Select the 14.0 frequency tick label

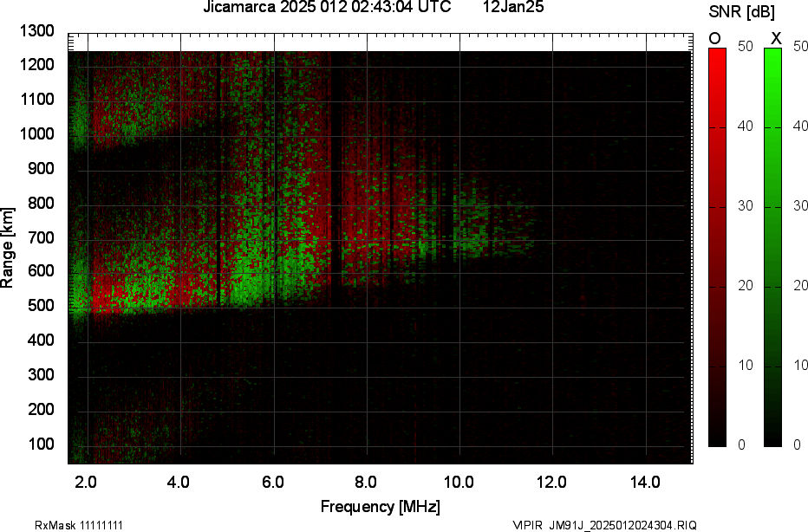click(646, 482)
